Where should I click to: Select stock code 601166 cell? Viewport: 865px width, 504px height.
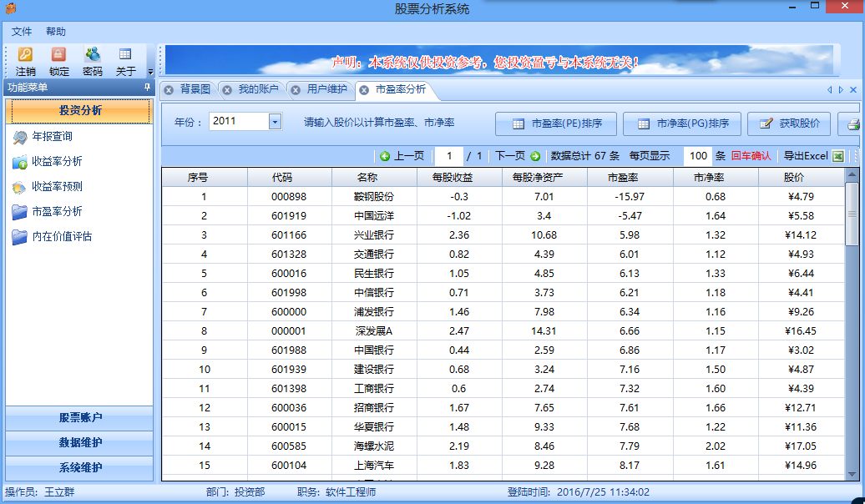(290, 235)
